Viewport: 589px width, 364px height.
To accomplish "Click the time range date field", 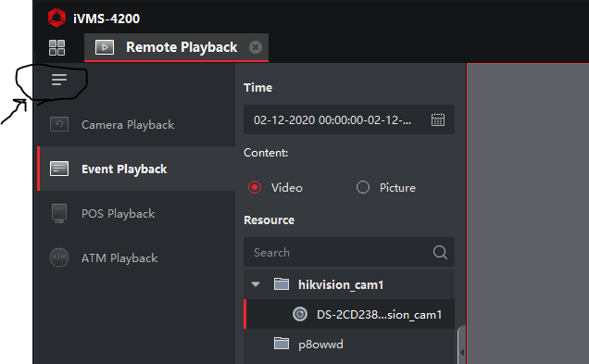I will (349, 119).
